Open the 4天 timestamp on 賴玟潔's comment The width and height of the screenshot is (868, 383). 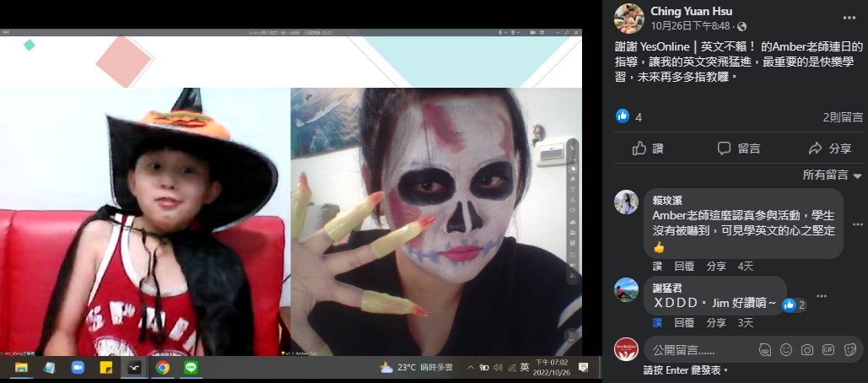point(745,267)
